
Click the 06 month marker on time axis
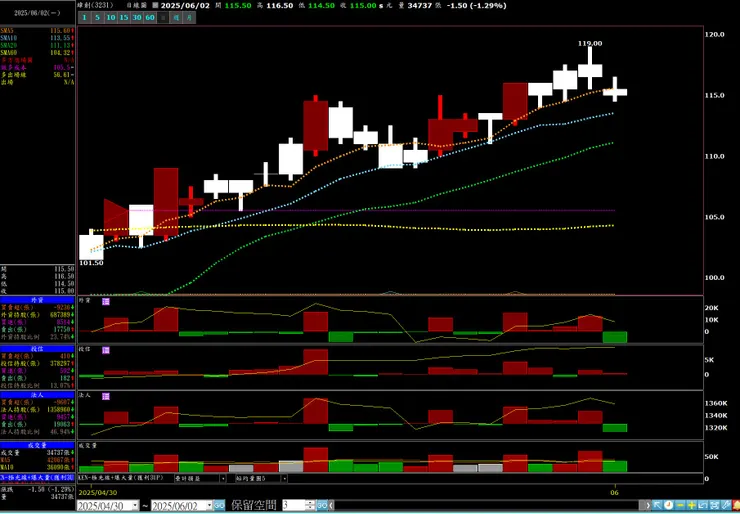[x=615, y=492]
